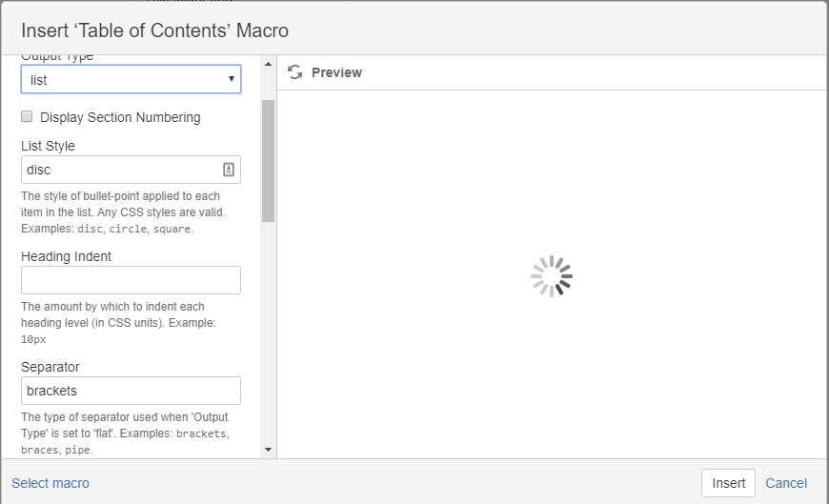Click the scroll down arrow of parameters panel
Viewport: 829px width, 504px height.
click(268, 449)
